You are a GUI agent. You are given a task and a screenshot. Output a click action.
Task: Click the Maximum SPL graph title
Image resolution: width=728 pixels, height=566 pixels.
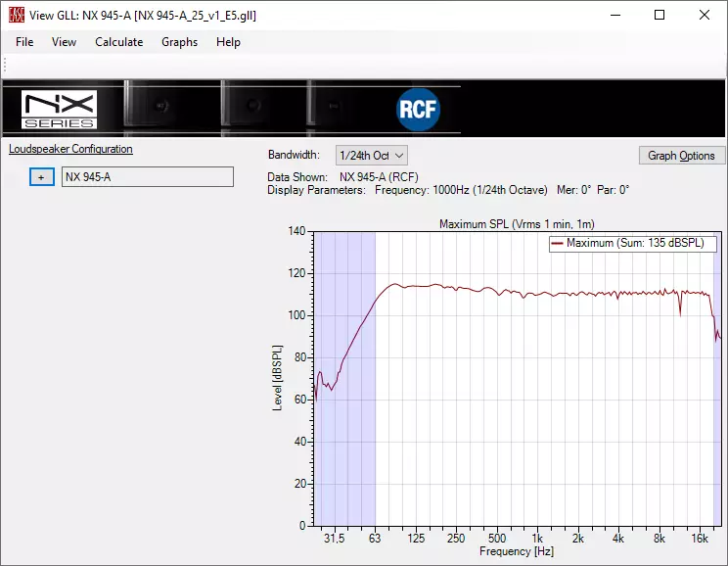(x=517, y=224)
